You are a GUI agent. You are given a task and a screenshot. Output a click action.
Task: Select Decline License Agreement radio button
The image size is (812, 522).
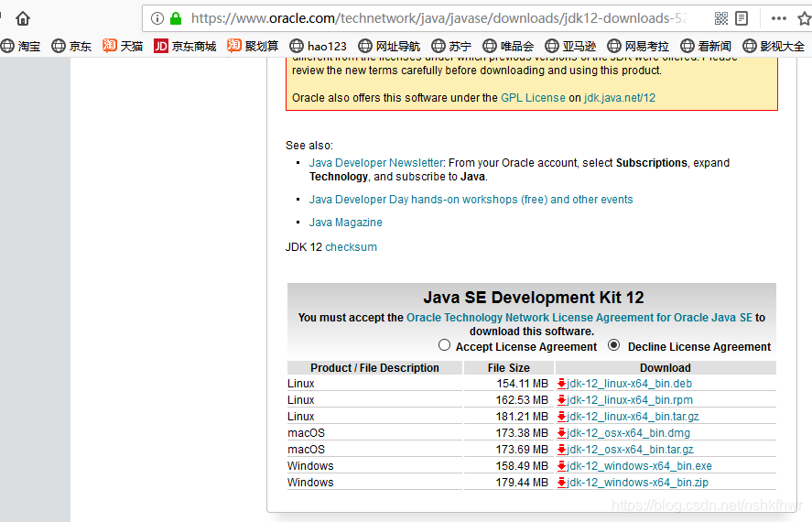[x=613, y=345]
